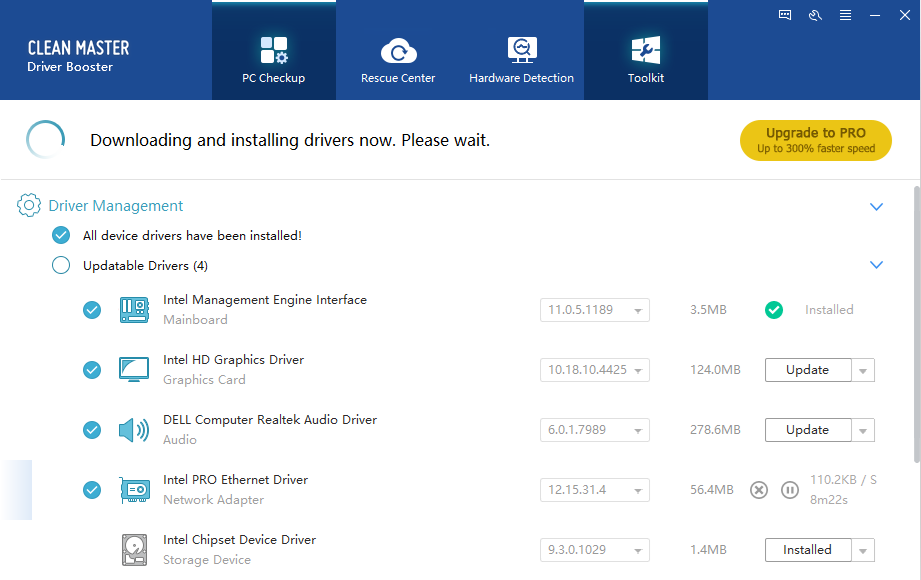The height and width of the screenshot is (580, 921).
Task: Collapse the Driver Management section
Action: 876,207
